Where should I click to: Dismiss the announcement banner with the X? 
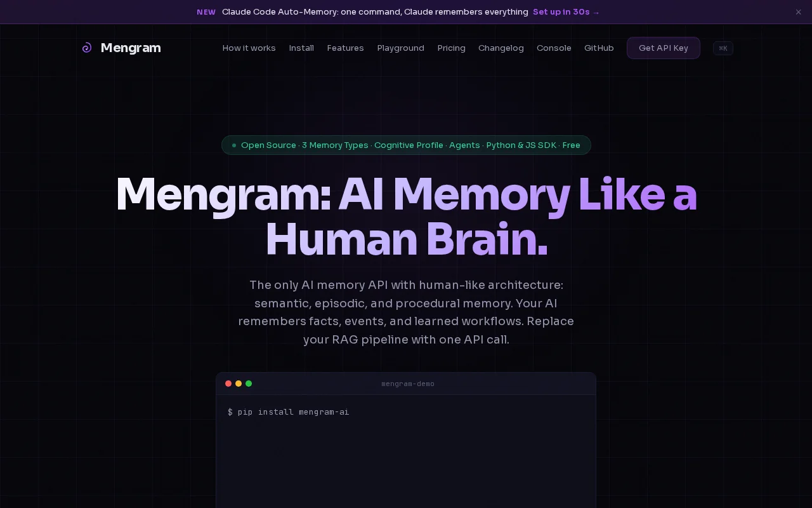click(x=798, y=12)
